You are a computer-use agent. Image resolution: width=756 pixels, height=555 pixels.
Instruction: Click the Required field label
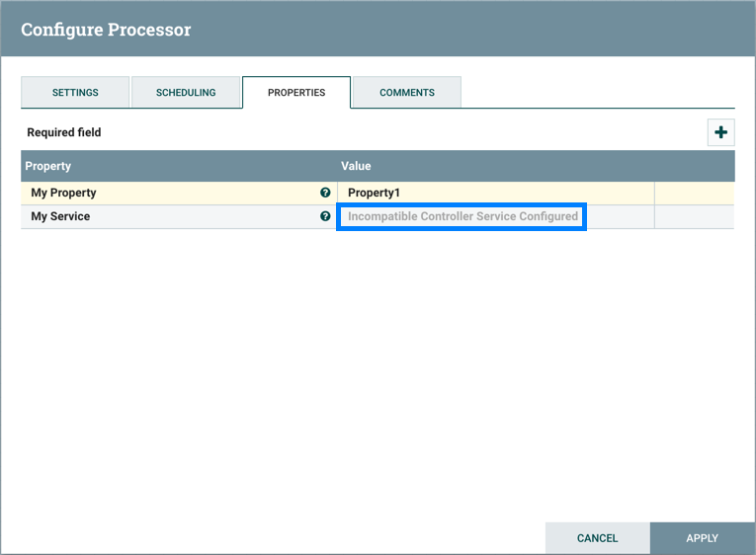(64, 132)
